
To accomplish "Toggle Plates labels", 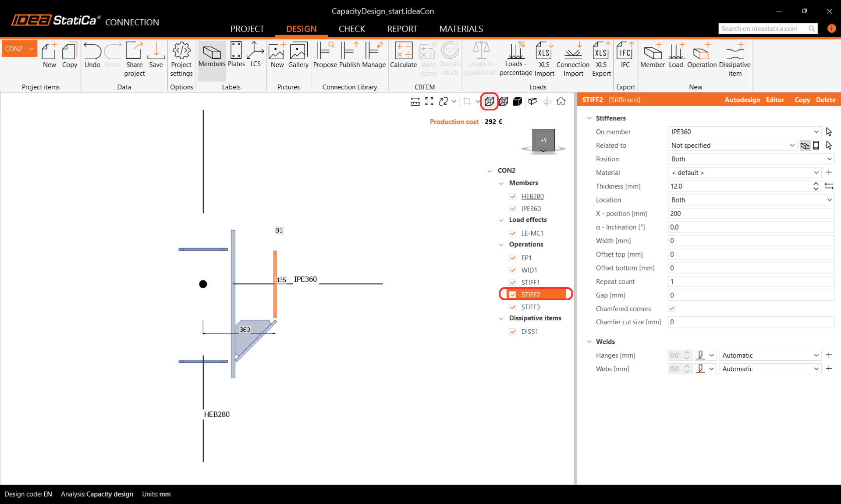I will [x=236, y=55].
